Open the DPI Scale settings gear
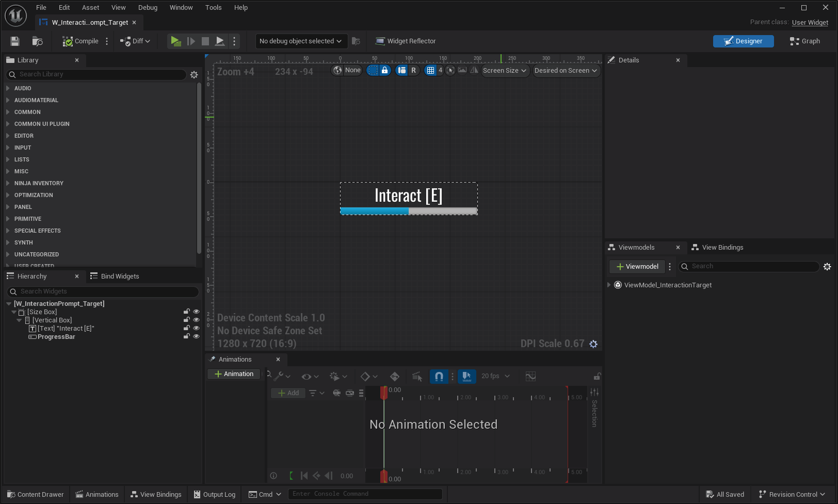This screenshot has width=838, height=504. click(x=593, y=344)
